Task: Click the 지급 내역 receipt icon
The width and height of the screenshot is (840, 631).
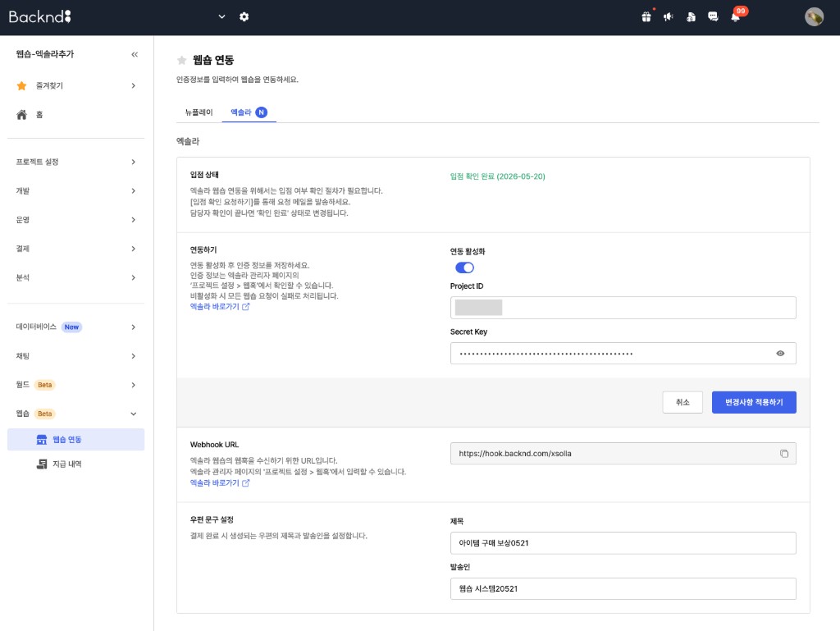Action: click(x=41, y=464)
